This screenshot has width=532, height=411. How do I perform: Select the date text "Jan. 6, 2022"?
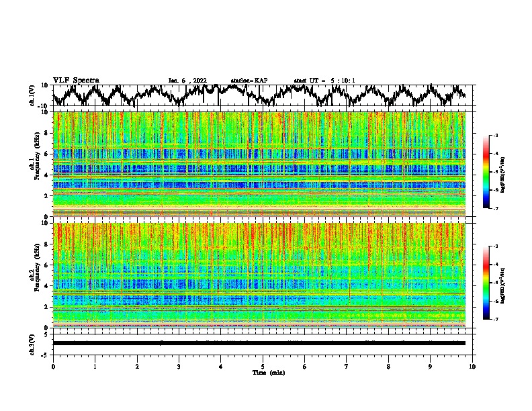(187, 81)
